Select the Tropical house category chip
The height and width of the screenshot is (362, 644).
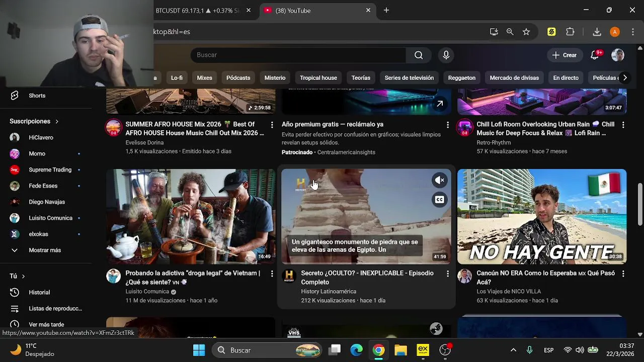tap(318, 78)
